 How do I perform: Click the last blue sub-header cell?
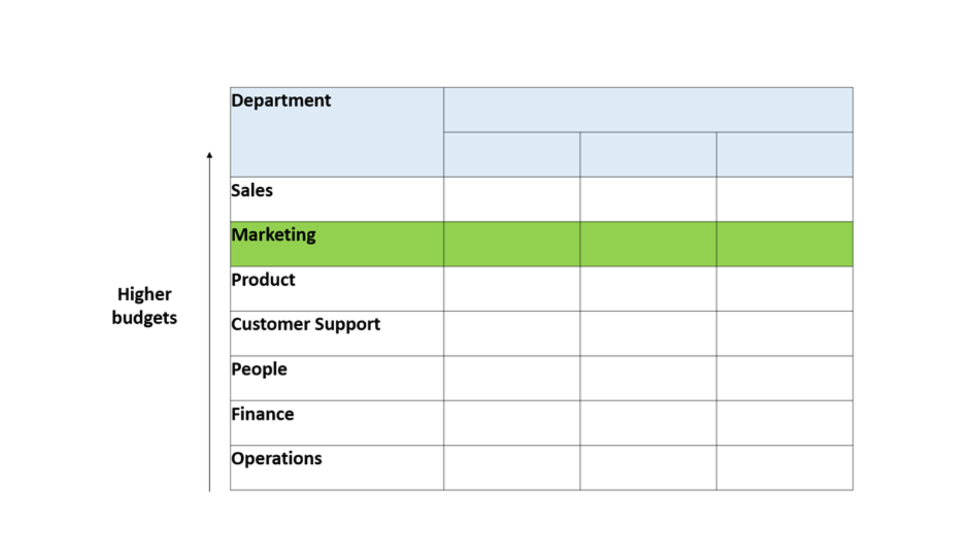point(785,154)
